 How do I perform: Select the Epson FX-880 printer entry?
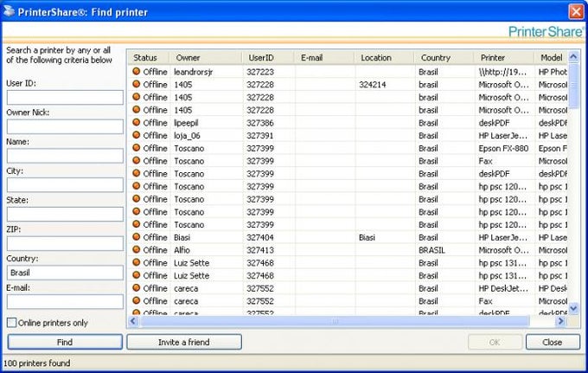pos(503,148)
